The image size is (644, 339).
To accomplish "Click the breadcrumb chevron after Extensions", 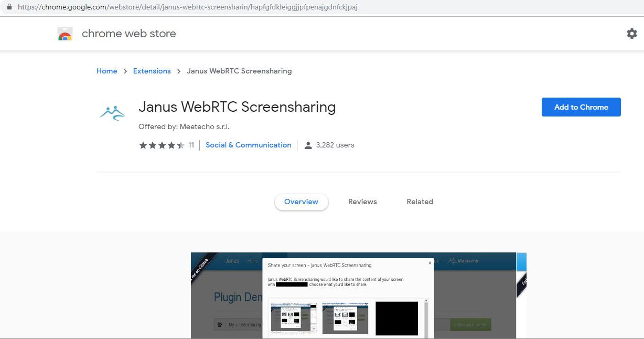I will coord(179,71).
